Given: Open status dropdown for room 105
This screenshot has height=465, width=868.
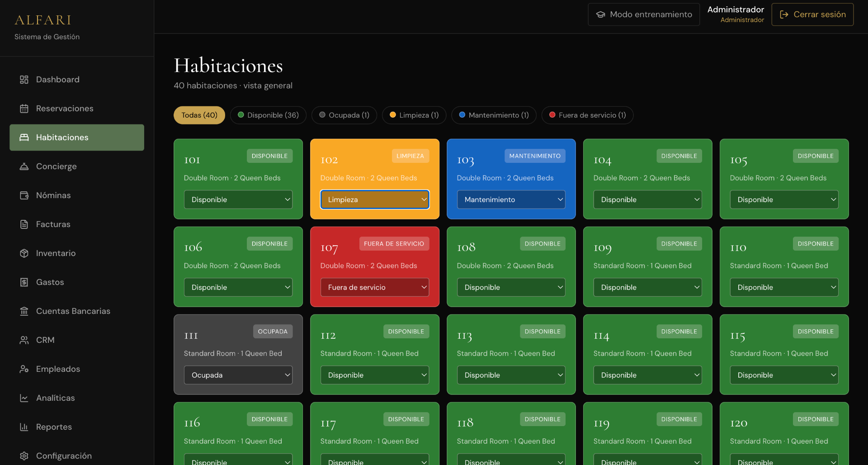Looking at the screenshot, I should tap(784, 199).
